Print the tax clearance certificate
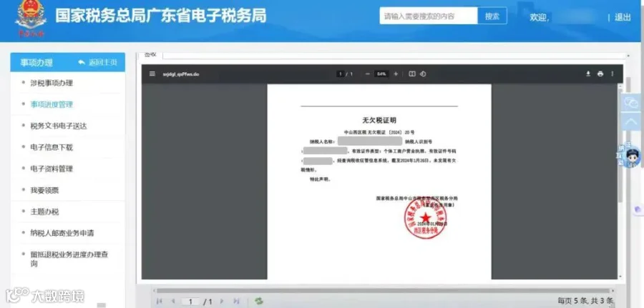Screen dimensions: 644x308 [x=600, y=74]
